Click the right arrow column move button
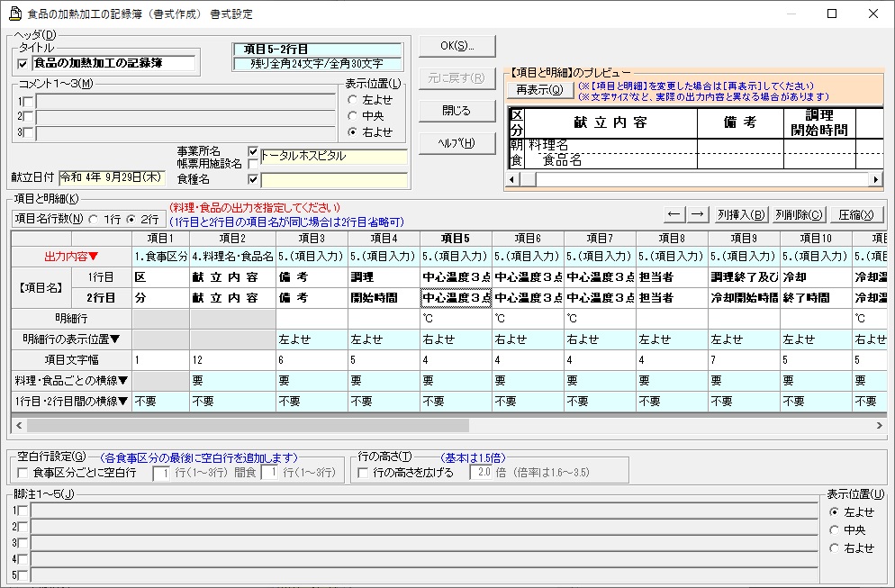 (697, 214)
